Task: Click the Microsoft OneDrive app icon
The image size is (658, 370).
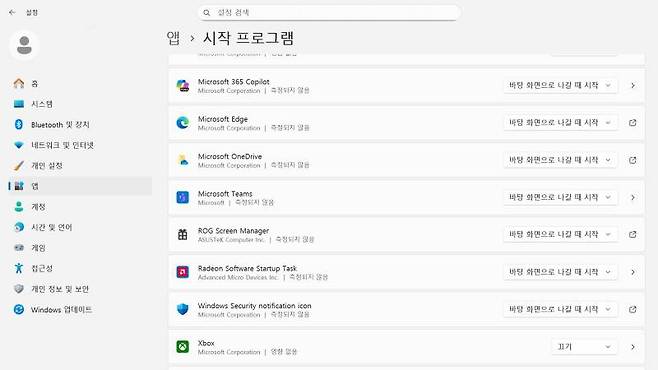Action: click(183, 160)
